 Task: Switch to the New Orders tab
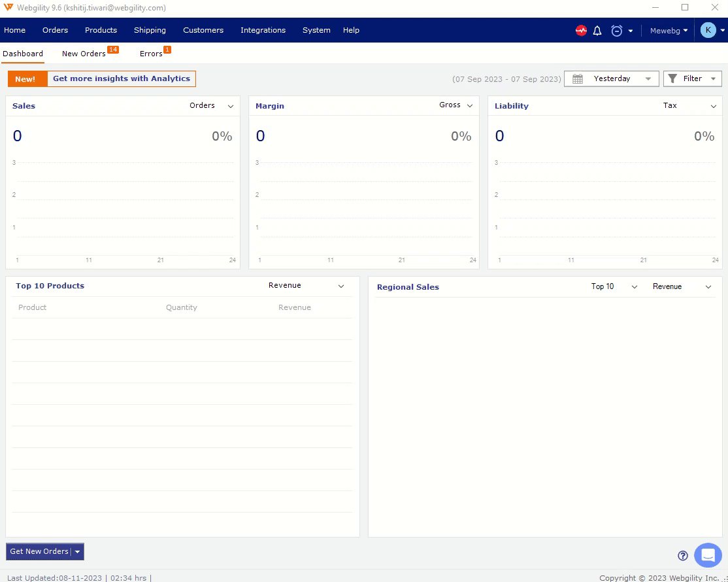coord(84,54)
